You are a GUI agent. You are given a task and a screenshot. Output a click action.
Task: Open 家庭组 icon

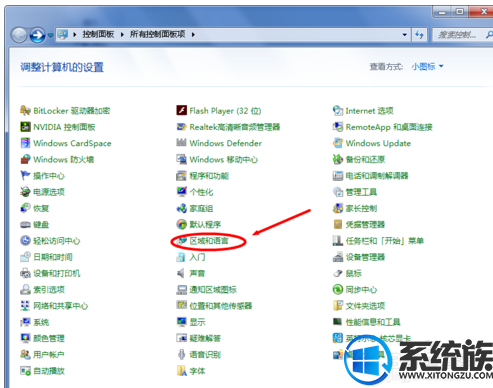[x=181, y=208]
